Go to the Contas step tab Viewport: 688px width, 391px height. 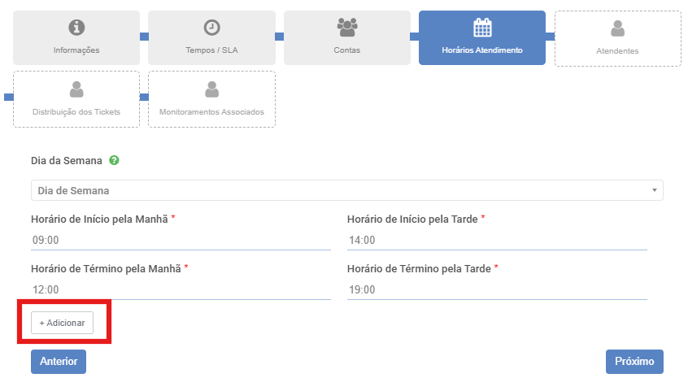click(x=347, y=38)
